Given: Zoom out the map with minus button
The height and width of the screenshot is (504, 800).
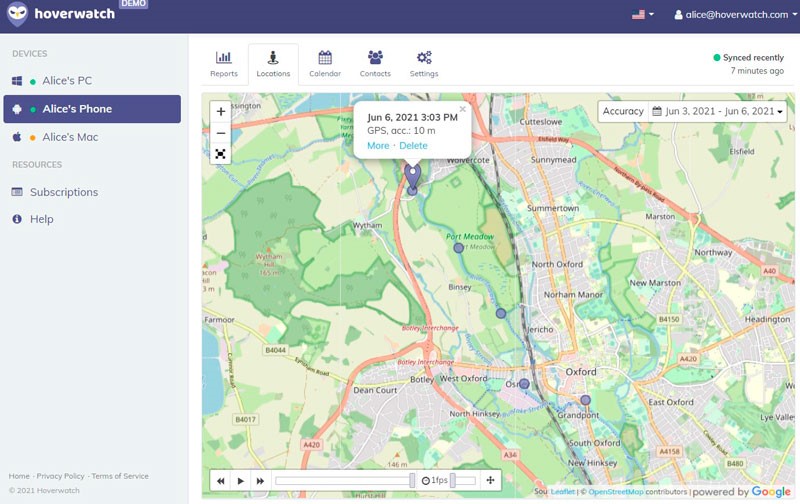Looking at the screenshot, I should (220, 133).
